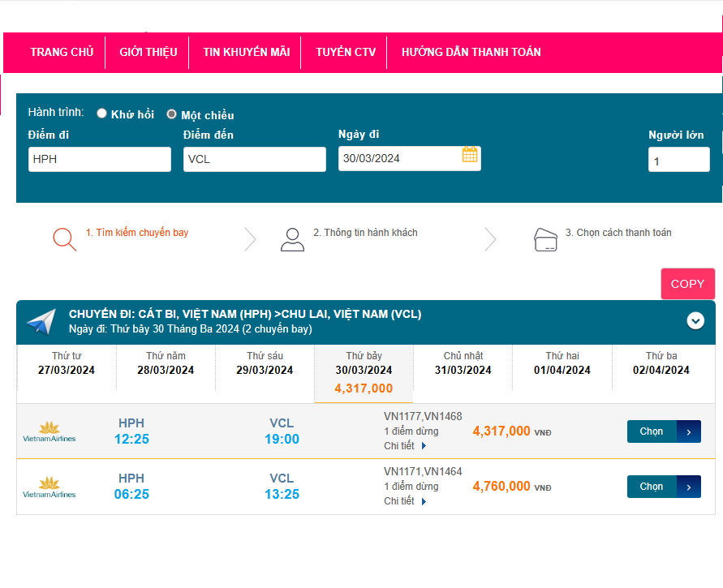The image size is (723, 588).
Task: Collapse the departure flight panel chevron
Action: tap(695, 320)
